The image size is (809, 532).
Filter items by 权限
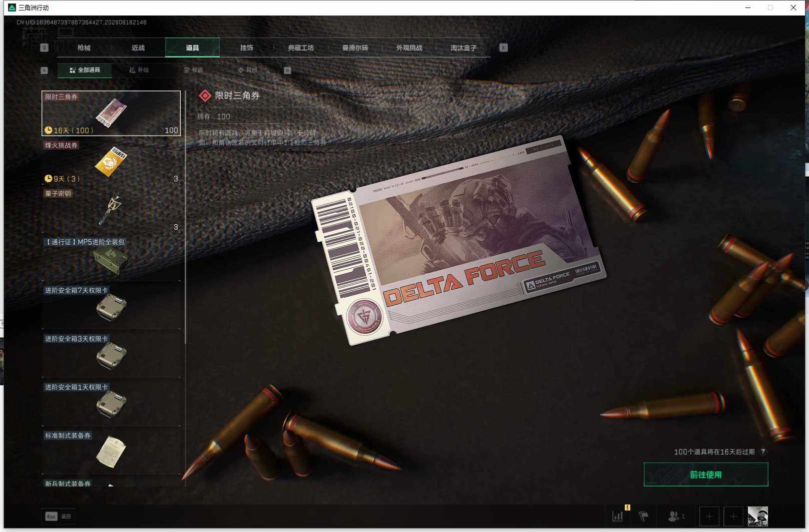(x=193, y=70)
